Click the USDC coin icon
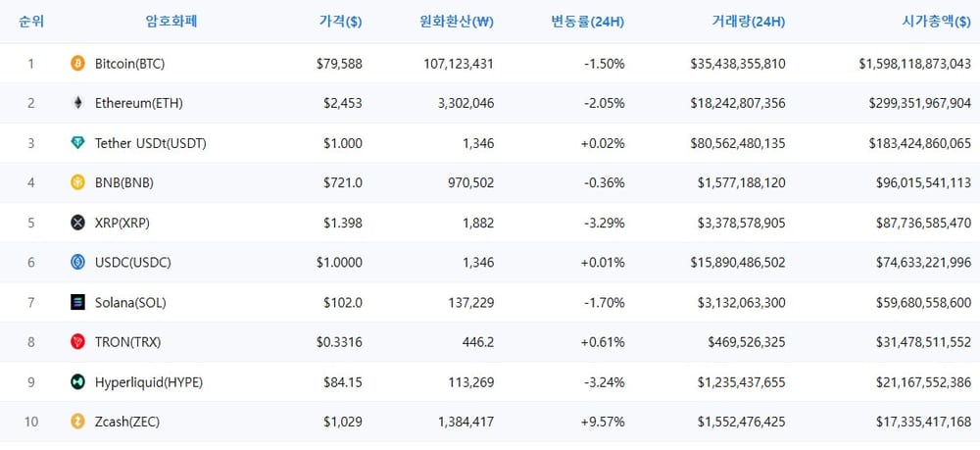This screenshot has width=980, height=450. [77, 263]
